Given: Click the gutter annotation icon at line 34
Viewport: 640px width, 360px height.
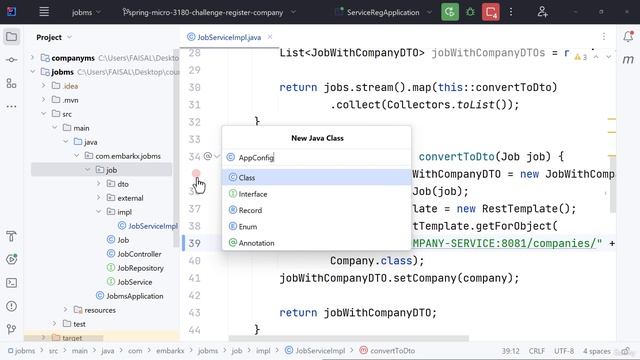Looking at the screenshot, I should tap(208, 156).
